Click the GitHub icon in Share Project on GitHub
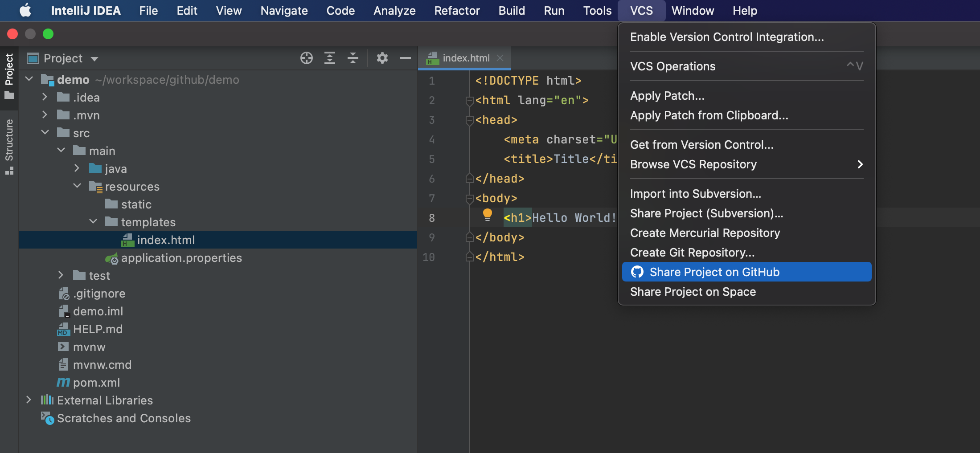The image size is (980, 453). [x=637, y=272]
